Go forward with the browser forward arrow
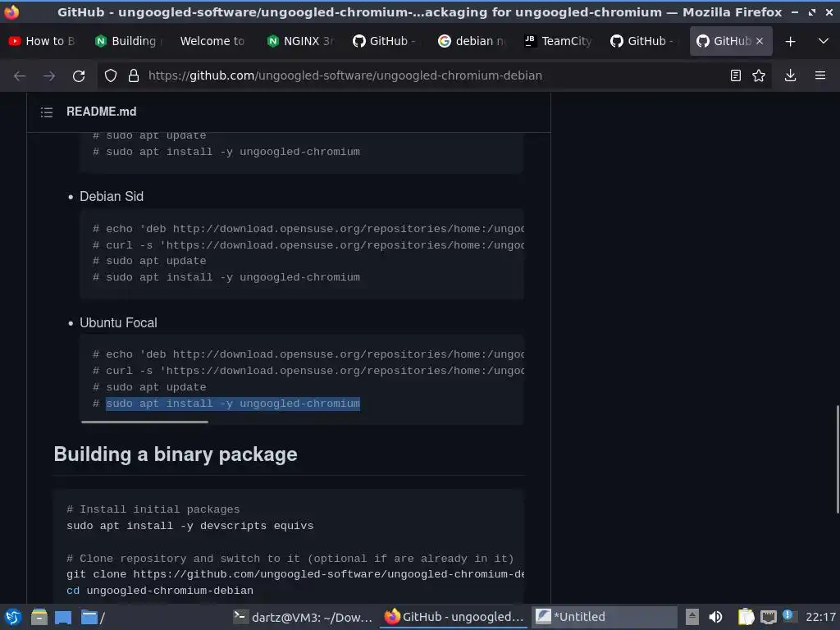This screenshot has width=840, height=630. coord(49,76)
